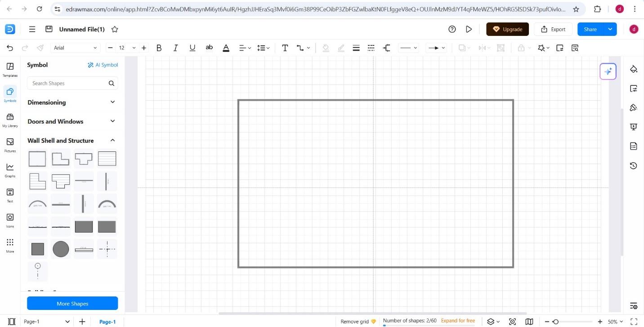Toggle bold text formatting
The width and height of the screenshot is (644, 327).
tap(159, 48)
